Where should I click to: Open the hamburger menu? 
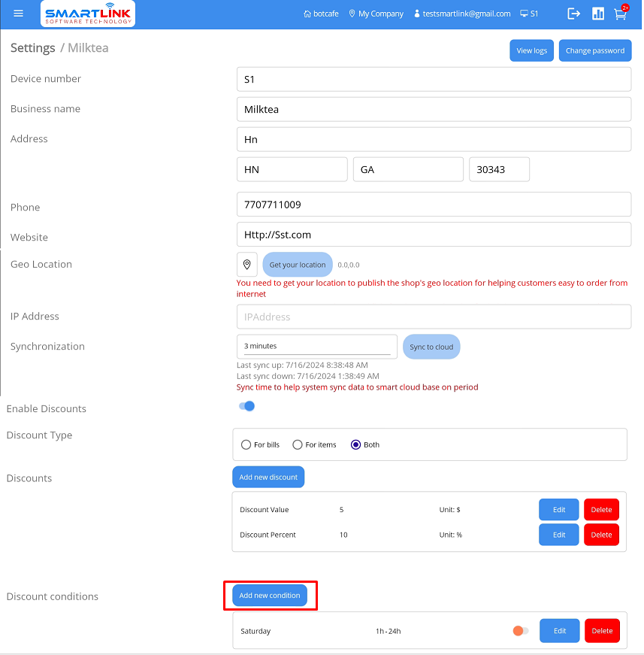[x=19, y=14]
